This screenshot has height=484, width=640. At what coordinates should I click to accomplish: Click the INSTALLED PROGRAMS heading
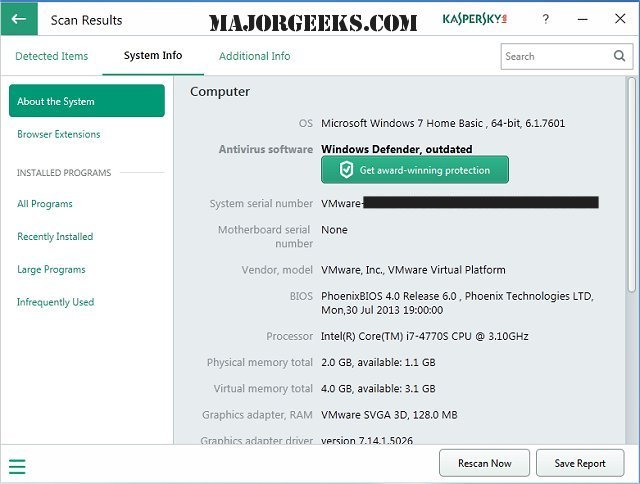pos(64,173)
